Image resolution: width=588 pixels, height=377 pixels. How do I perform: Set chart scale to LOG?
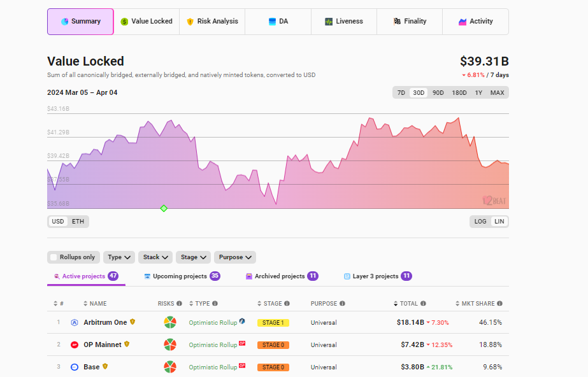[x=480, y=222]
